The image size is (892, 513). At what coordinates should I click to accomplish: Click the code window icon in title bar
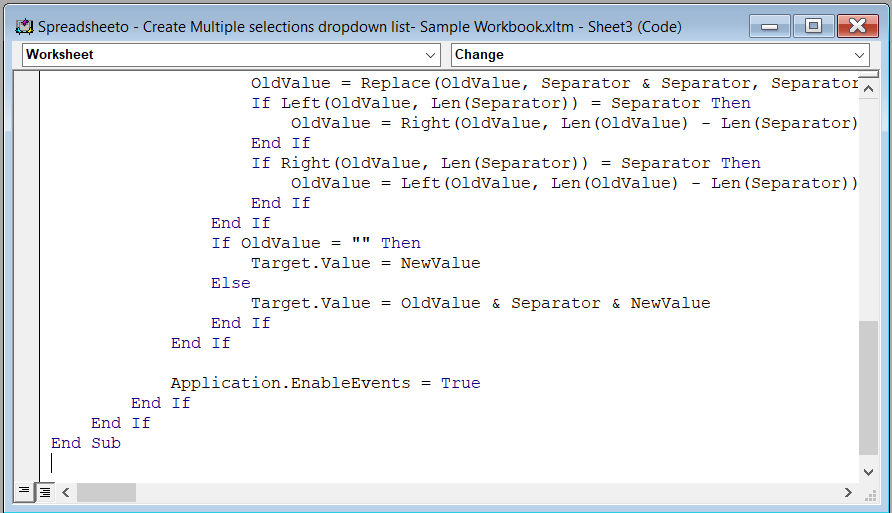[x=25, y=26]
